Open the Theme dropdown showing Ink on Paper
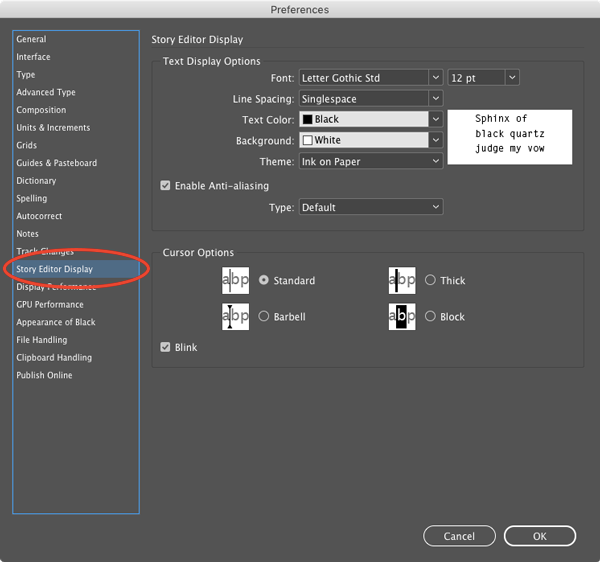Image resolution: width=600 pixels, height=562 pixels. click(371, 161)
